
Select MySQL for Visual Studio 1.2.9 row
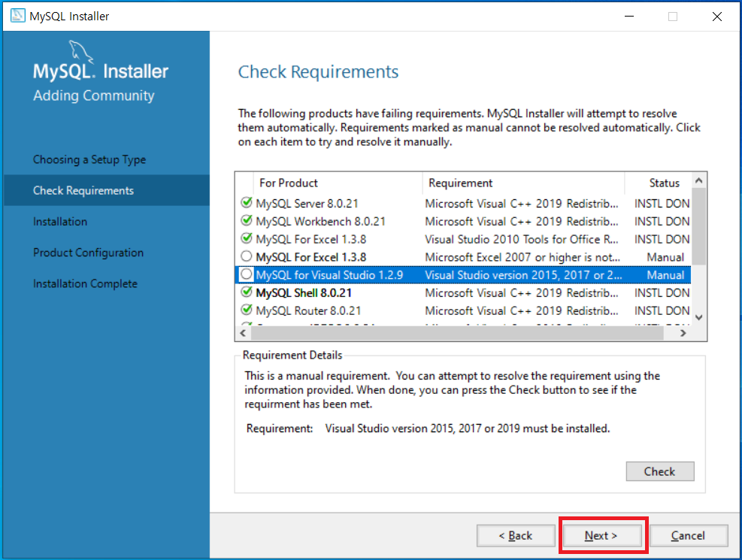coord(463,275)
